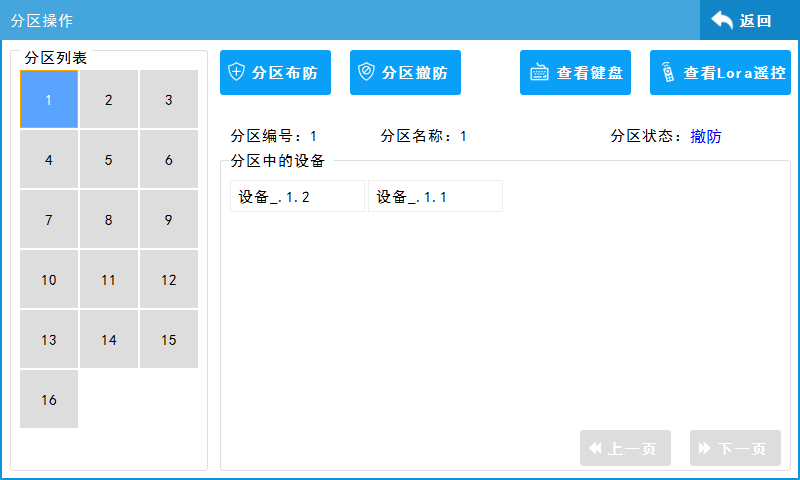Click the keyboard icon on 查看键盘
The image size is (800, 480).
(540, 72)
